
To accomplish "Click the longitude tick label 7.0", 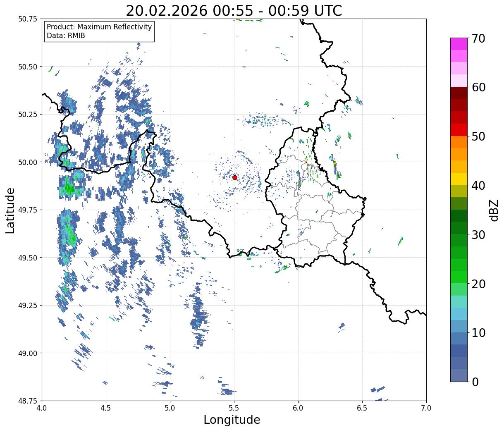I will pyautogui.click(x=426, y=408).
